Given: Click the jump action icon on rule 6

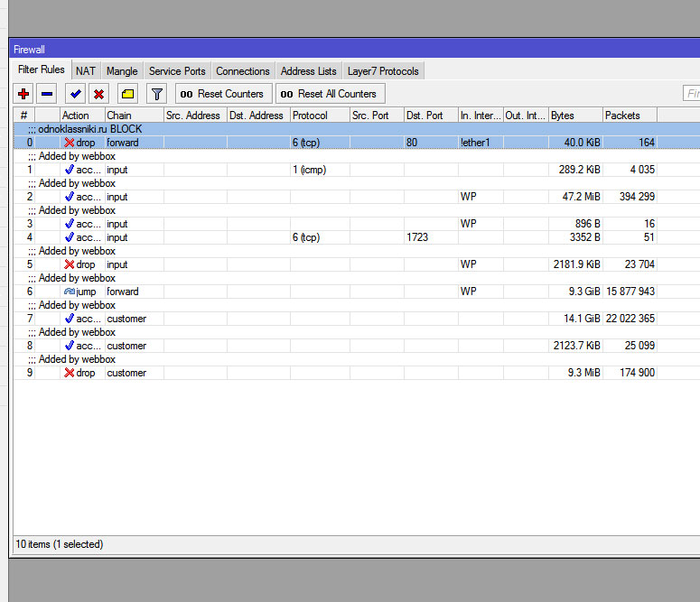Looking at the screenshot, I should point(70,292).
